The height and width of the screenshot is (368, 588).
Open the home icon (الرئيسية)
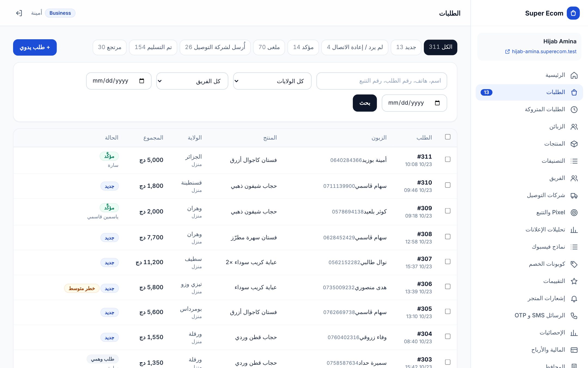pos(574,75)
